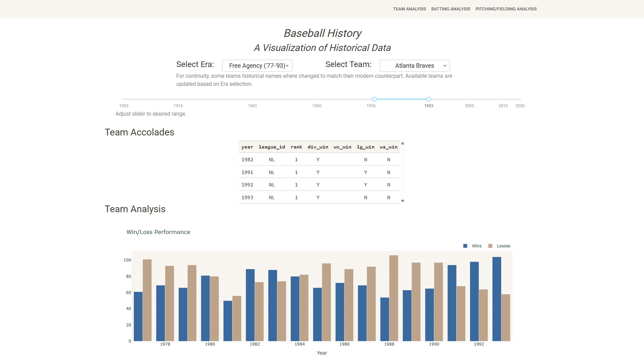Click the accolades table scroll-up arrow

tap(402, 143)
